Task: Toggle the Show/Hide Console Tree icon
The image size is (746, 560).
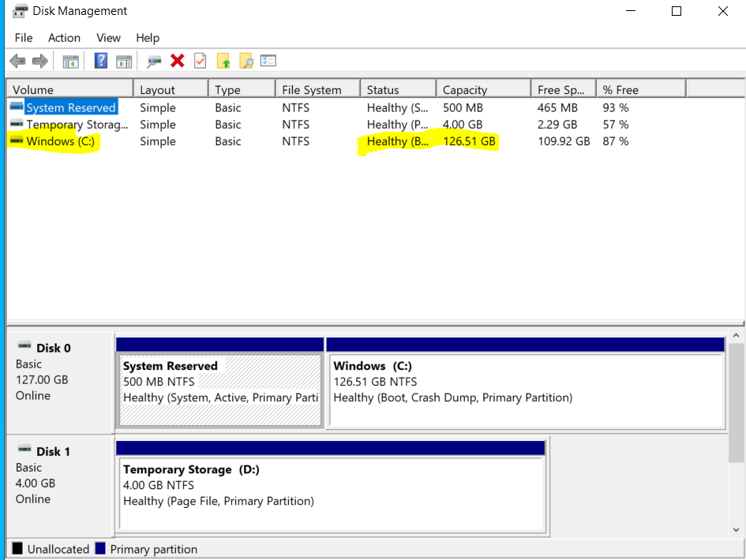Action: pos(70,62)
